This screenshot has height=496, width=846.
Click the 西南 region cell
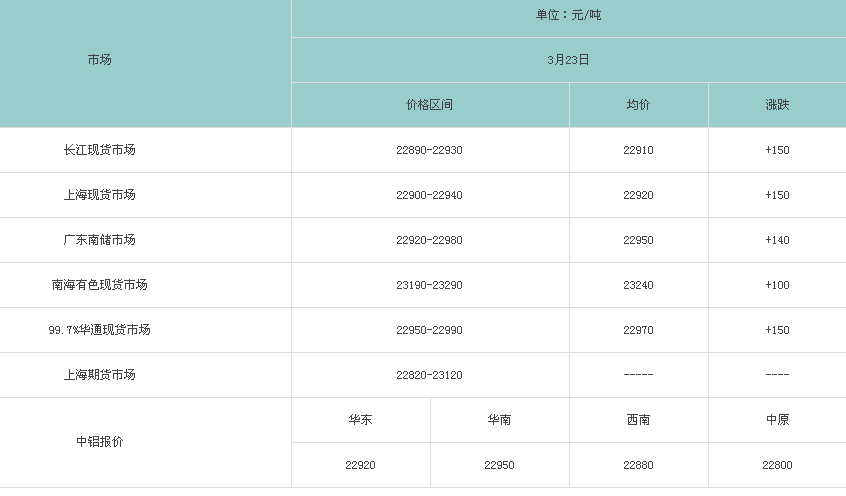click(638, 420)
